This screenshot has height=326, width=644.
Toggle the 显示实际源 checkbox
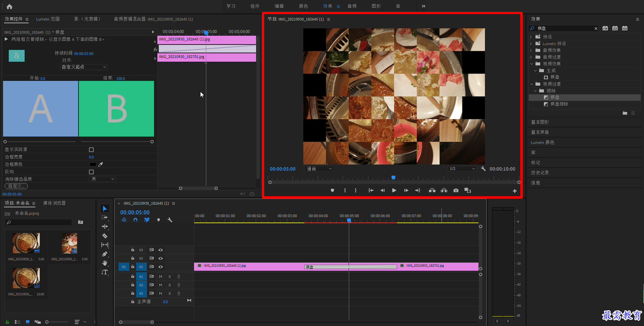pyautogui.click(x=91, y=150)
